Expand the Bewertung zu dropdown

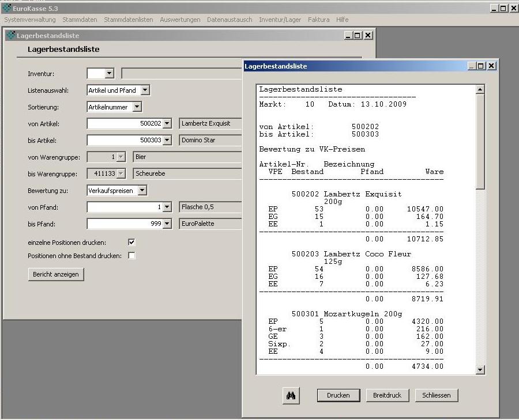click(142, 190)
